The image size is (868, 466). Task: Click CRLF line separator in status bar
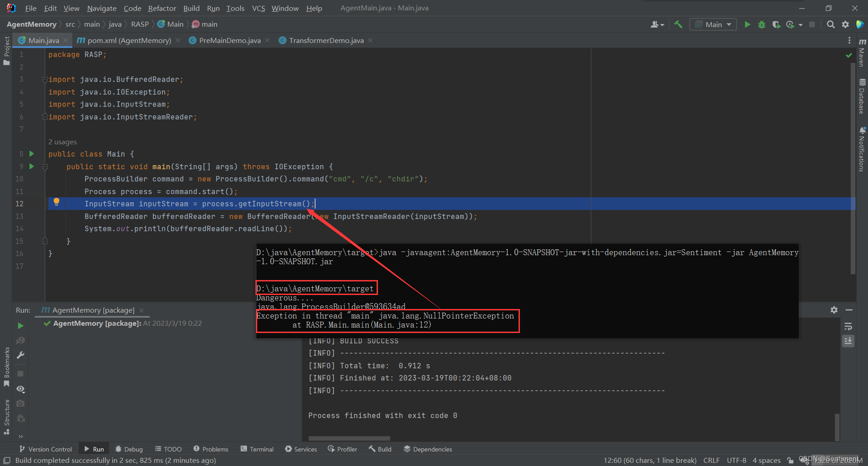(712, 460)
